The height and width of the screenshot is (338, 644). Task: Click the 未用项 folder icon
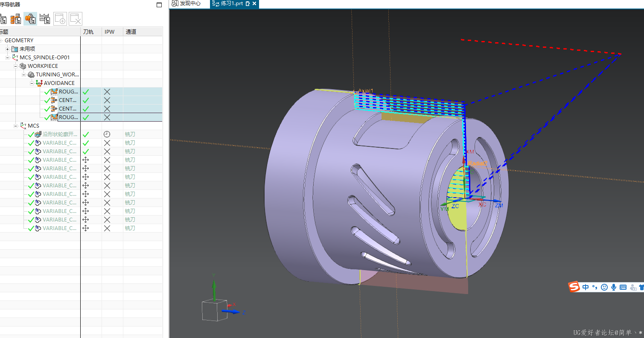[x=15, y=49]
